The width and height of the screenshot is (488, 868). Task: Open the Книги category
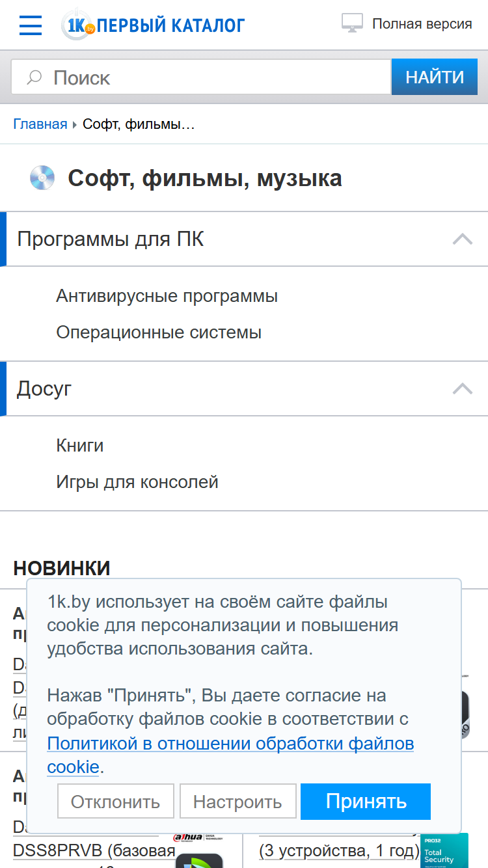(80, 446)
